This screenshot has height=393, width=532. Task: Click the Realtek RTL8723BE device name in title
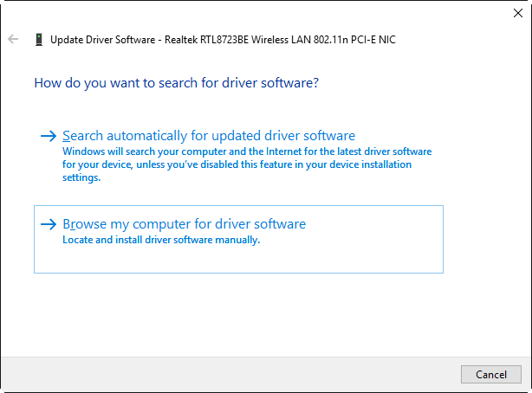coord(277,40)
